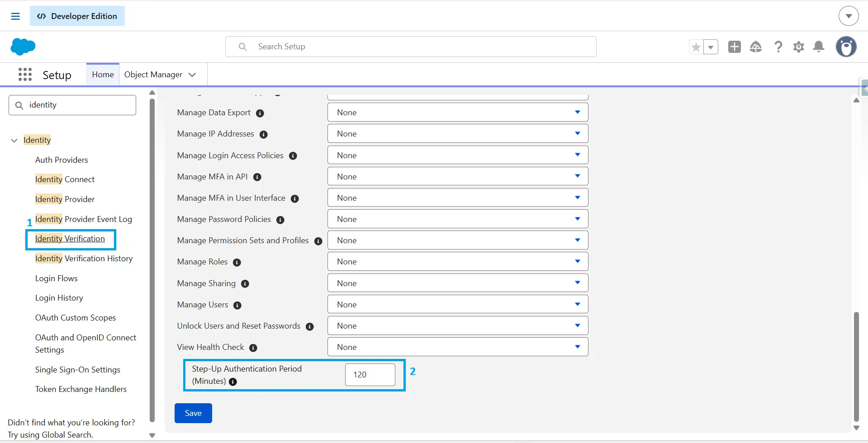Open Single Sign-On Settings
868x443 pixels.
[x=78, y=370]
